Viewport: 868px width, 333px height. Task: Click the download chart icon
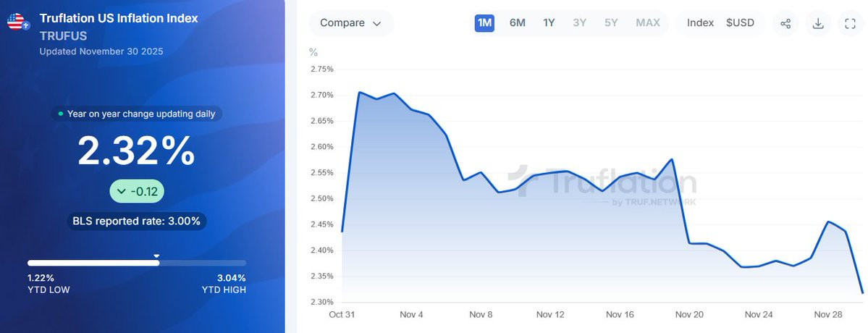pos(818,23)
